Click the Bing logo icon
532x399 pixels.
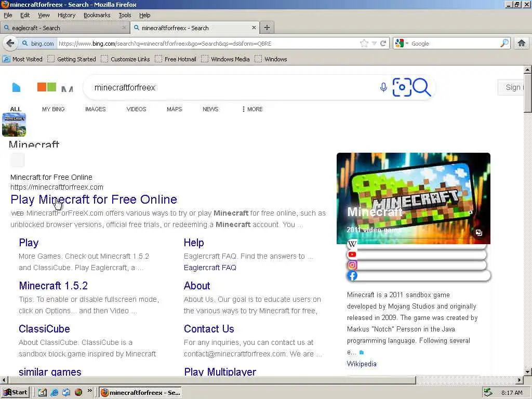[16, 87]
